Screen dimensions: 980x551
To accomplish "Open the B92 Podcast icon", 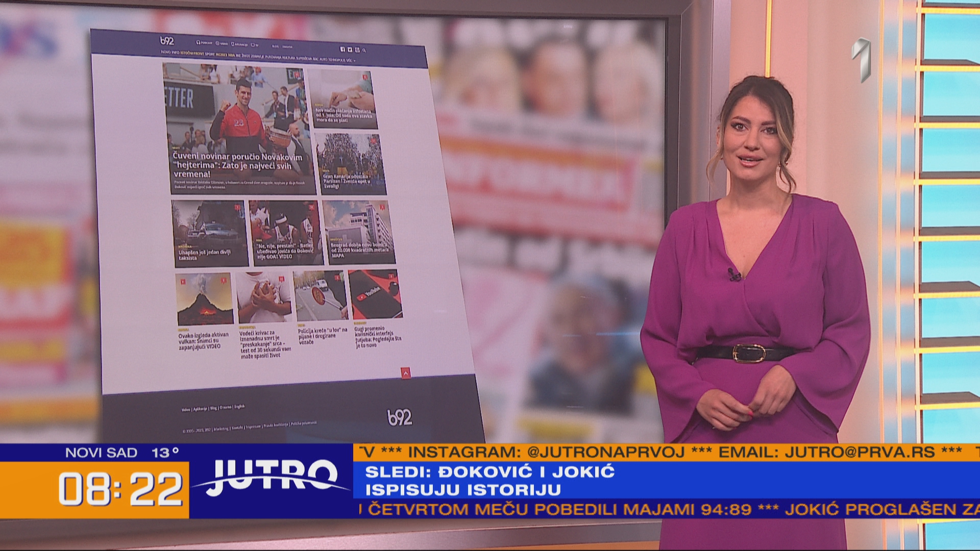I will (x=199, y=42).
